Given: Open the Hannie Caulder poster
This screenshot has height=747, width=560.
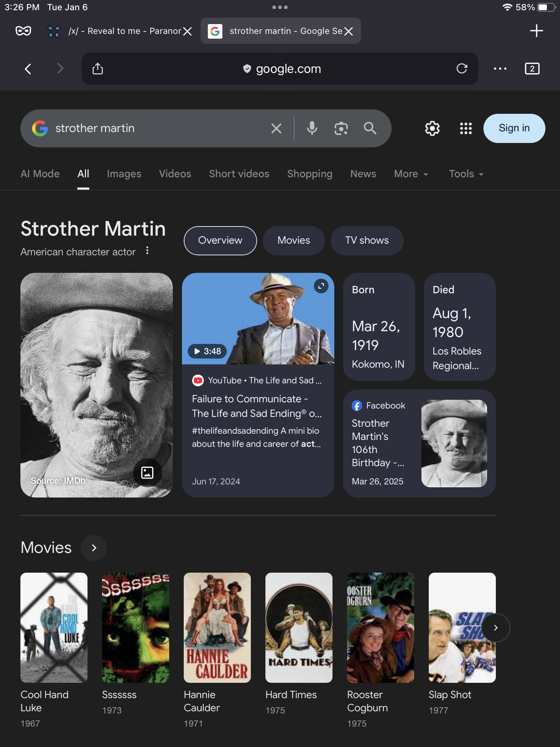Looking at the screenshot, I should [x=217, y=628].
